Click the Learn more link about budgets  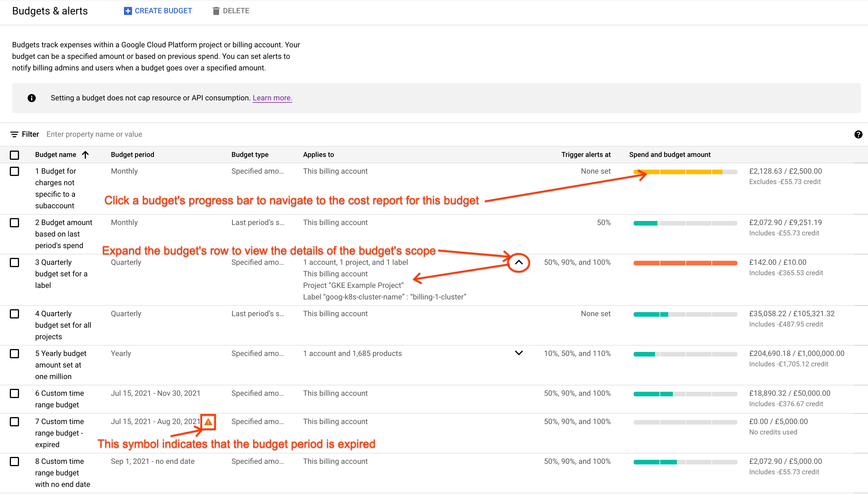272,98
